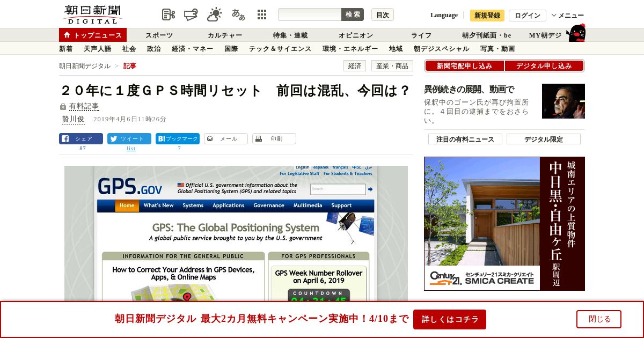Open 朝デジスペシャル in sub navigation
This screenshot has height=338, width=644.
(442, 49)
